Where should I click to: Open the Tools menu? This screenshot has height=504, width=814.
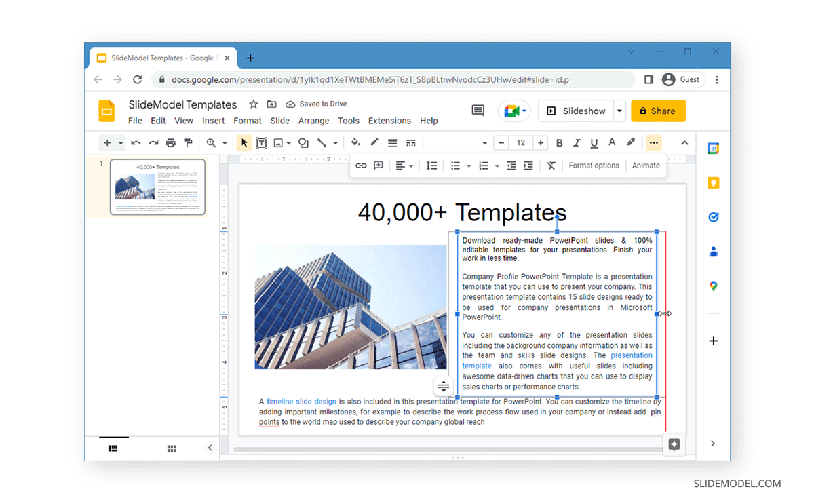click(x=349, y=121)
